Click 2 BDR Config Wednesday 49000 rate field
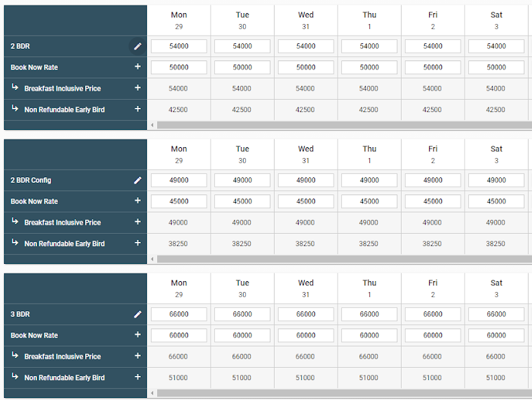Viewport: 532px width, 400px height. (306, 180)
